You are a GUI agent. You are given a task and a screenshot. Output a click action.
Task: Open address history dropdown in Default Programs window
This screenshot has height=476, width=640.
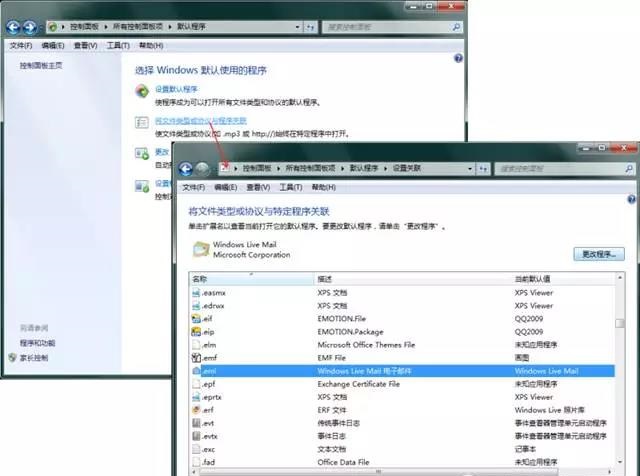pyautogui.click(x=297, y=27)
